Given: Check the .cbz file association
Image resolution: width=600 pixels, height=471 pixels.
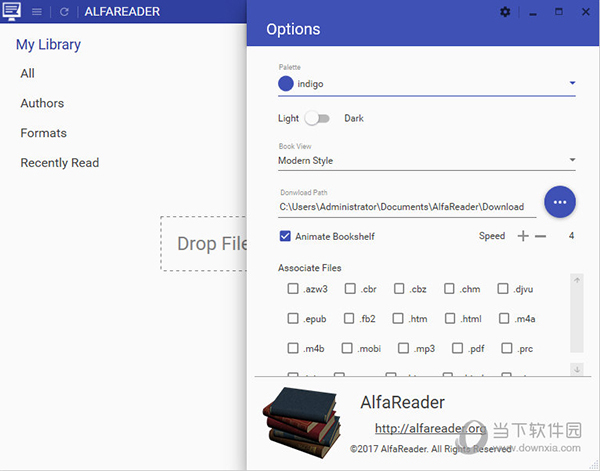Looking at the screenshot, I should tap(399, 288).
